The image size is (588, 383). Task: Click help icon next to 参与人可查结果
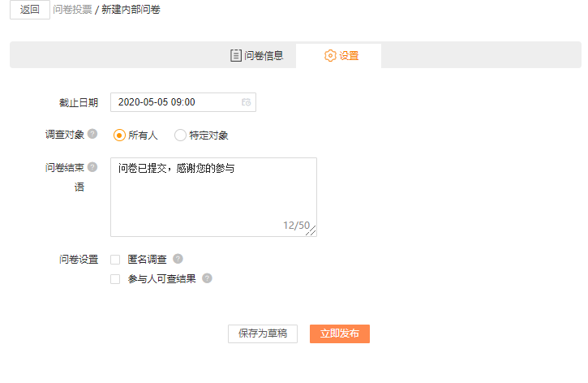pyautogui.click(x=207, y=278)
